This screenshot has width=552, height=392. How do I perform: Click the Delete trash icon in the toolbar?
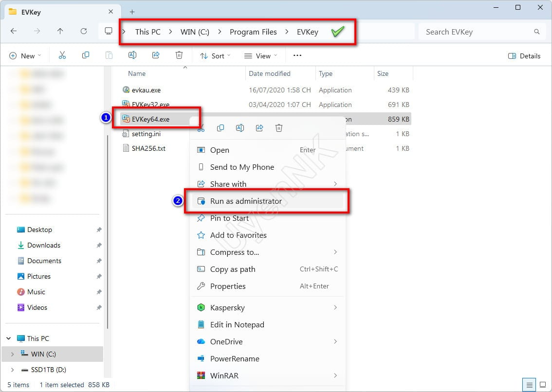179,55
